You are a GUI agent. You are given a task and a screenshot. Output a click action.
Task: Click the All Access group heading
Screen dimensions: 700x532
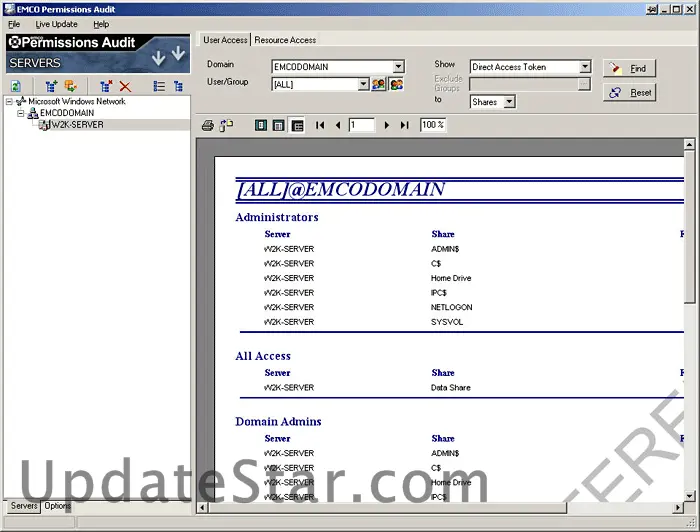(263, 356)
